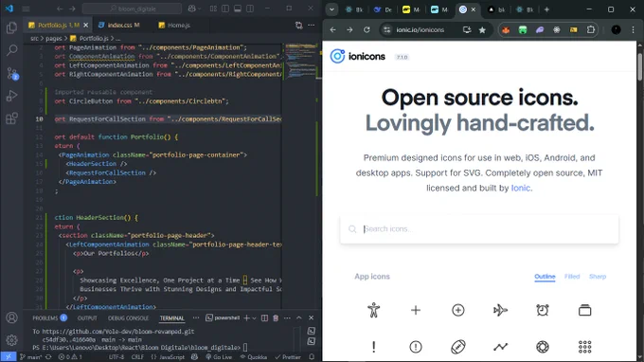The height and width of the screenshot is (362, 644).
Task: Create a new terminal with the plus button
Action: pyautogui.click(x=246, y=318)
